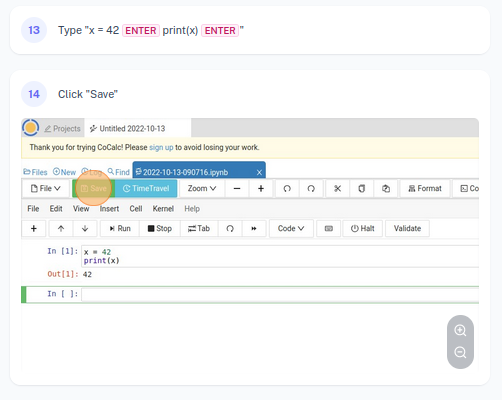The image size is (502, 400).
Task: Open the keyboard shortcuts icon
Action: 329,228
